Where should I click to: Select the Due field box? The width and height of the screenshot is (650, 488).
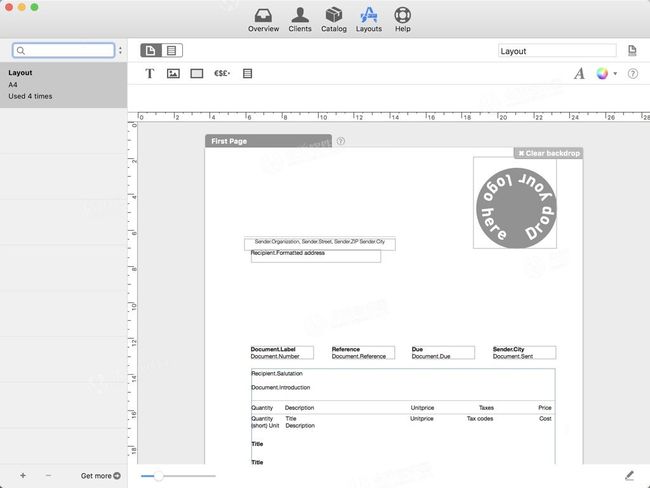[443, 353]
